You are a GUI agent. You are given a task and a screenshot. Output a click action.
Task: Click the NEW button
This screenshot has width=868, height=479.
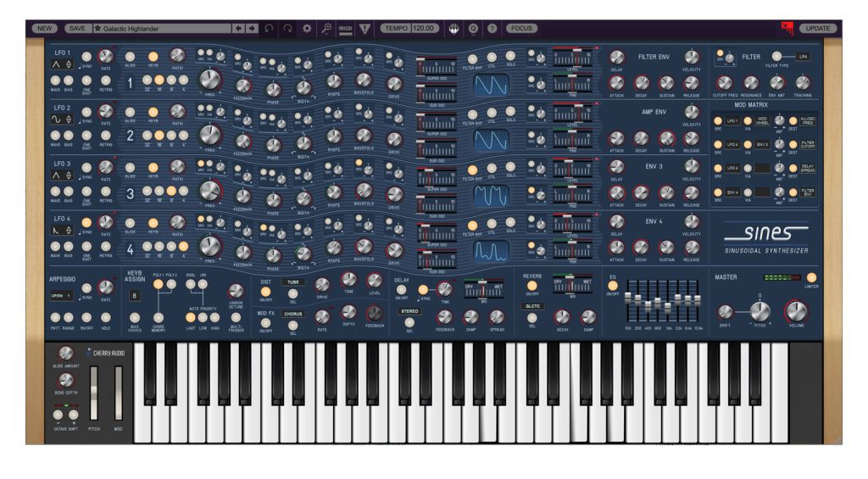click(44, 28)
